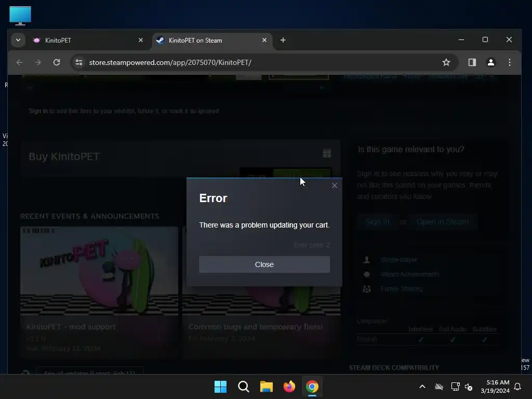Image resolution: width=532 pixels, height=399 pixels.
Task: Reload the Steam store page
Action: (57, 62)
